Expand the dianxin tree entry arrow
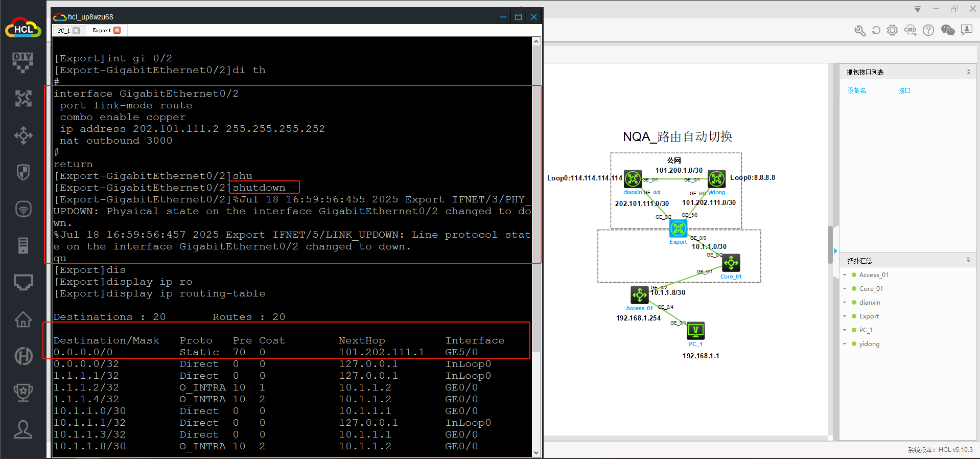 tap(845, 303)
